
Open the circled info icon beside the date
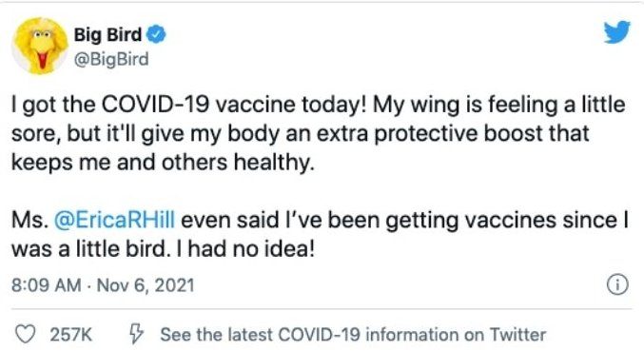(x=617, y=284)
